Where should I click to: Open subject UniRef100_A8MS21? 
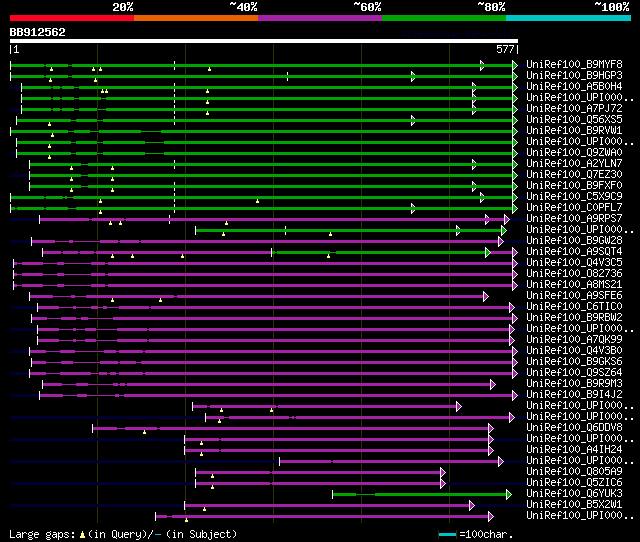point(574,285)
